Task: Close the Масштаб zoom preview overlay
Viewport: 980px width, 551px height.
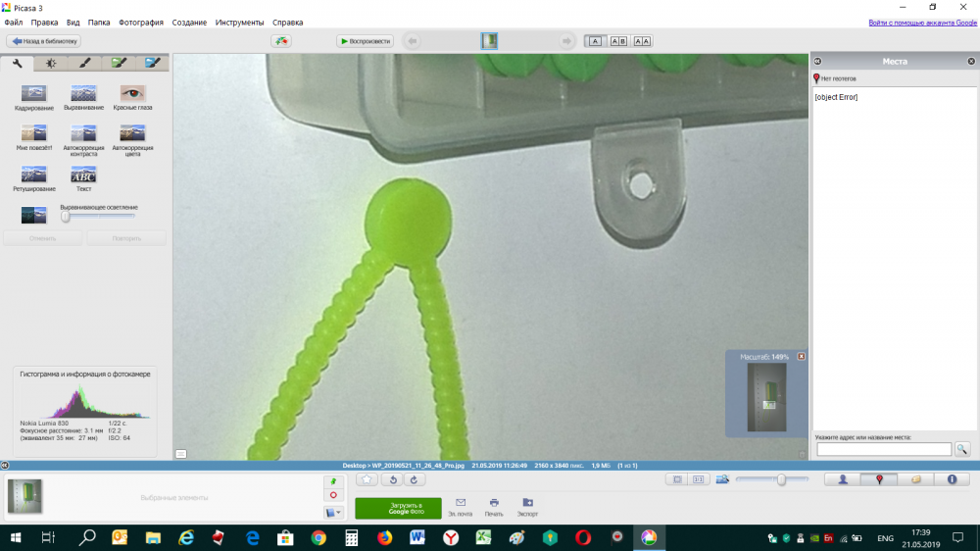Action: click(801, 356)
